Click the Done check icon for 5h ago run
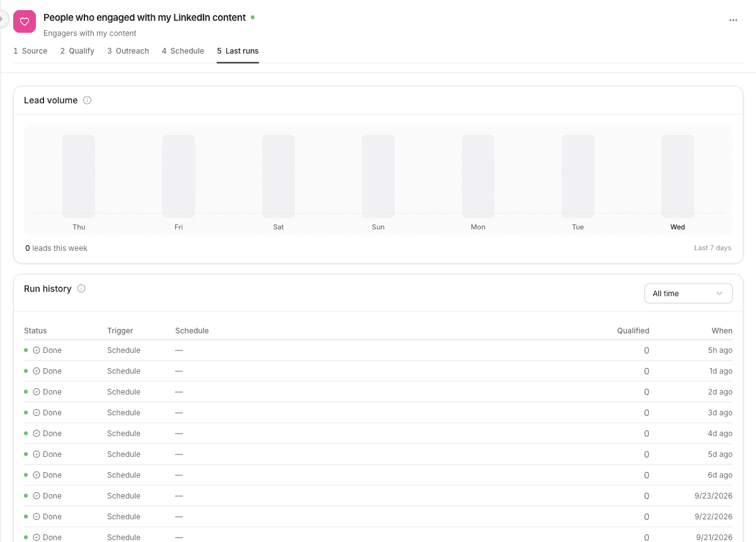This screenshot has width=756, height=542. pyautogui.click(x=37, y=350)
